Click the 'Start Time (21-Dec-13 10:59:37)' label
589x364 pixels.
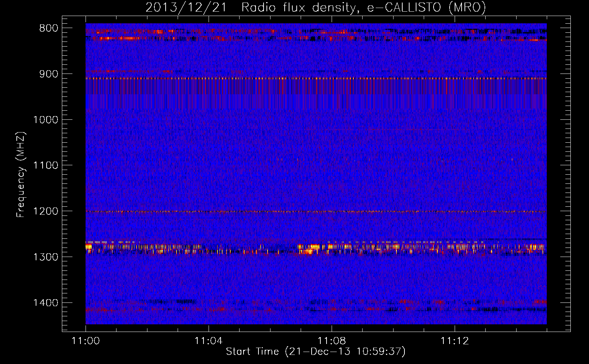click(x=316, y=352)
